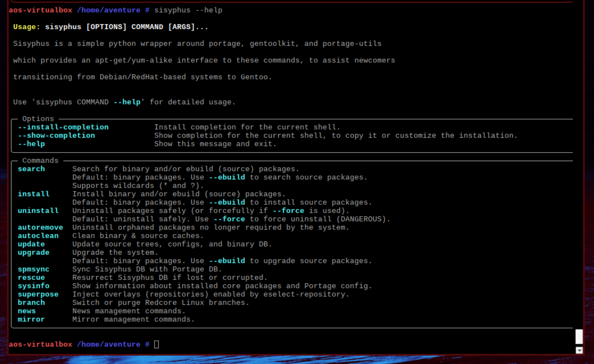Click the 'update' command name
594x364 pixels.
click(x=31, y=244)
